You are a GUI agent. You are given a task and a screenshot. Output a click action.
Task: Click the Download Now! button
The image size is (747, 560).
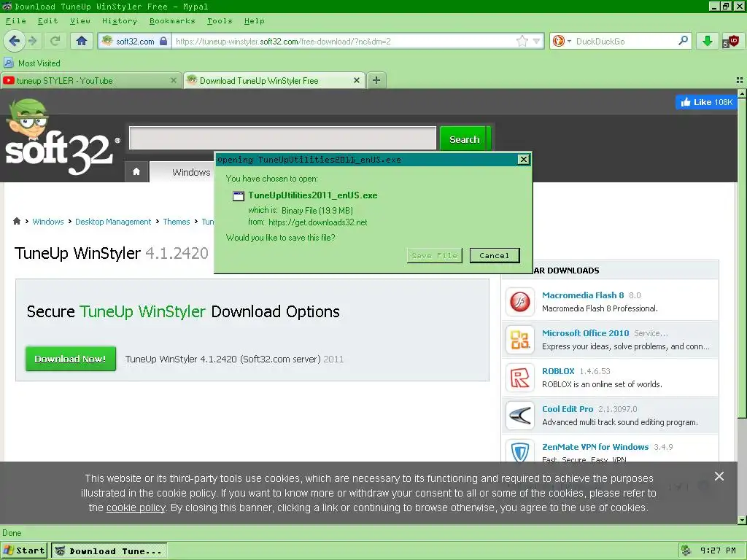pyautogui.click(x=71, y=359)
